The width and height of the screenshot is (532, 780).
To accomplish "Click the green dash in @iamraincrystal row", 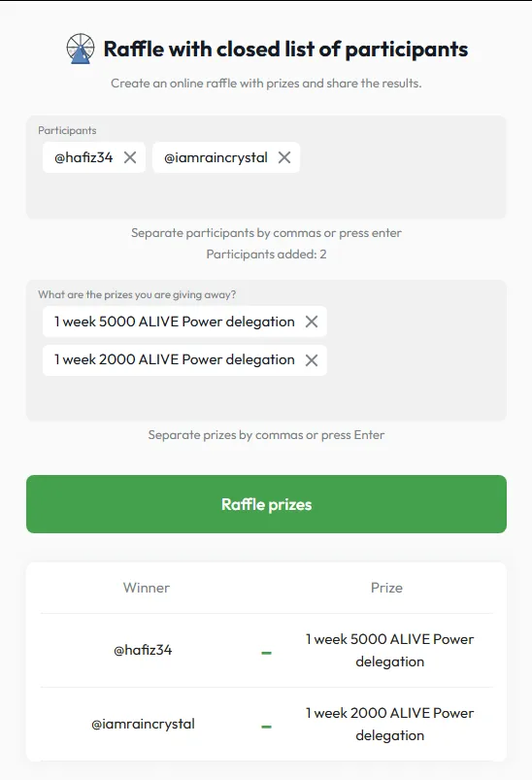I will (267, 727).
